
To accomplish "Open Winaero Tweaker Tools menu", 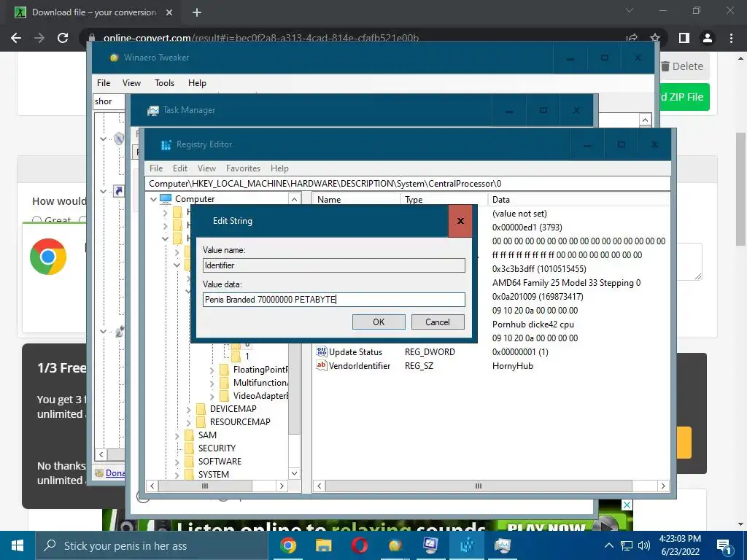I will click(164, 83).
